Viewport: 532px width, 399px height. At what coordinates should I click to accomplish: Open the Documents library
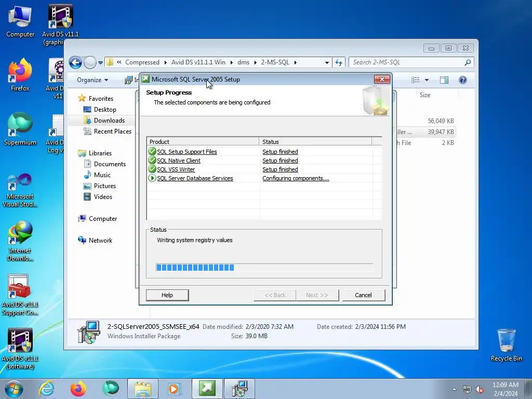point(110,164)
